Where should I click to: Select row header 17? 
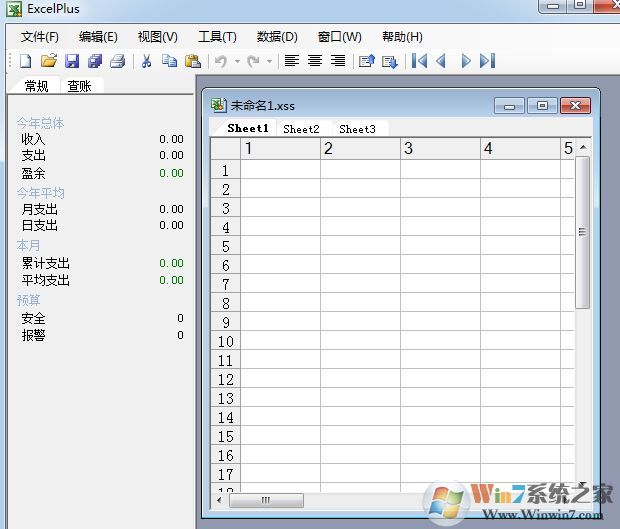pos(225,474)
